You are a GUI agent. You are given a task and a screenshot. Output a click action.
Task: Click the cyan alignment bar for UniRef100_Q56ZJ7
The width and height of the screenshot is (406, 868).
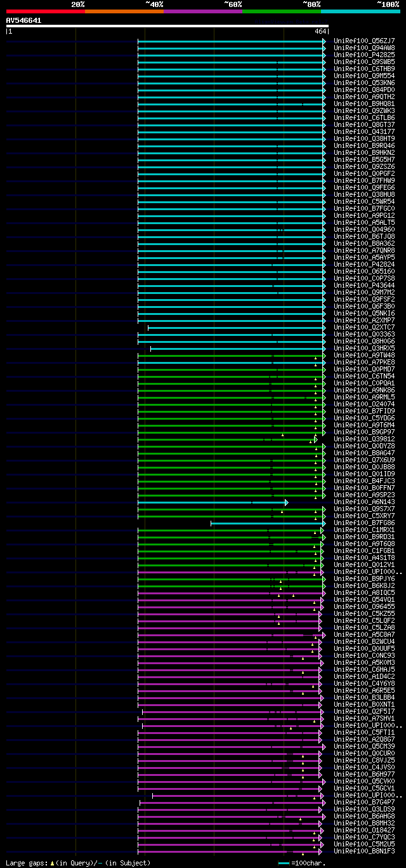click(232, 41)
